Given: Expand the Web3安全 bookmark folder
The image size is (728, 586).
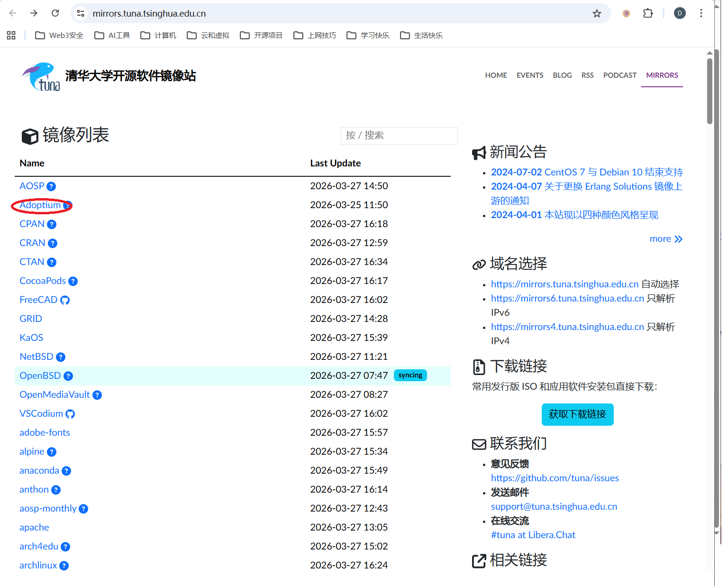Looking at the screenshot, I should [59, 35].
